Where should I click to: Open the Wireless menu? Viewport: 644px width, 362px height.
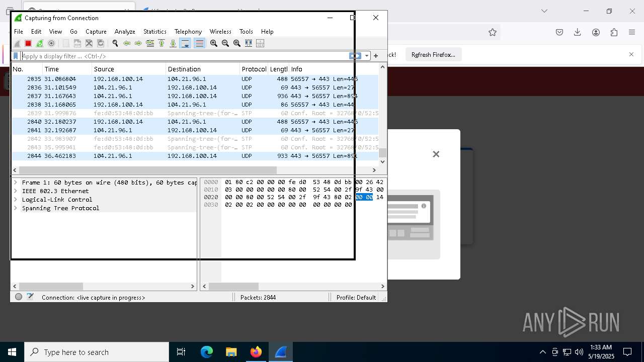(220, 31)
